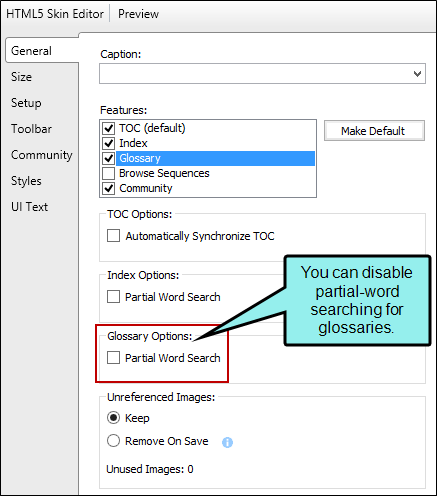The height and width of the screenshot is (496, 437).
Task: Select the Keep radio button
Action: tap(113, 418)
